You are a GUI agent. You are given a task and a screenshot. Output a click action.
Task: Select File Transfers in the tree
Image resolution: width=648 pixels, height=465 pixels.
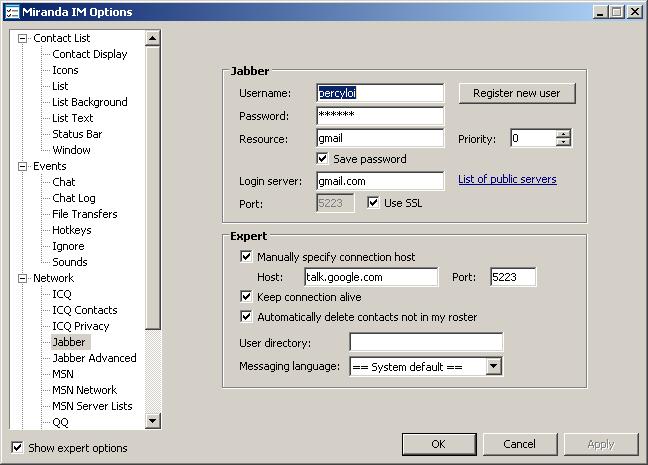[x=85, y=214]
